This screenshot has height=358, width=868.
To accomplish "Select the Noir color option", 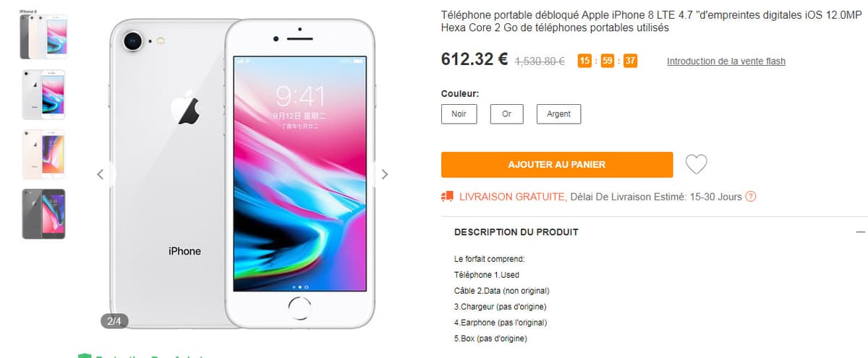I will pyautogui.click(x=459, y=114).
